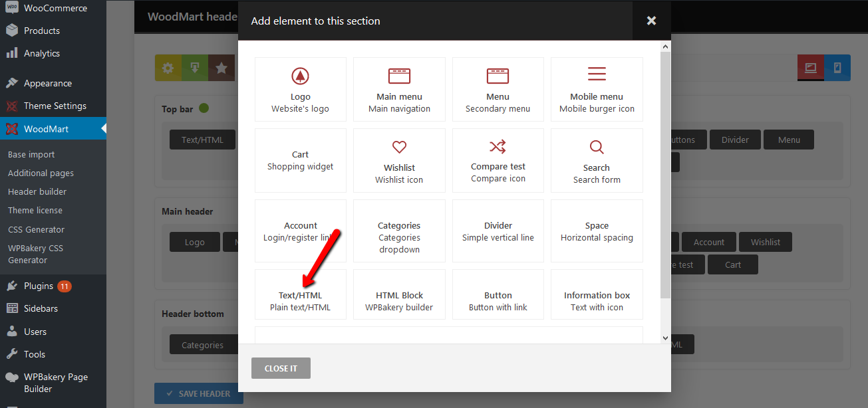Select the Wishlist block in Main header

click(766, 242)
